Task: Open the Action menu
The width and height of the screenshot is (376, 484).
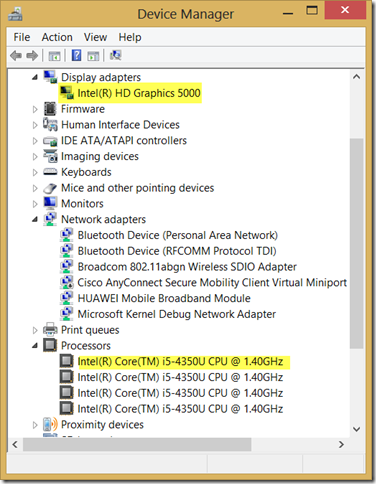Action: pyautogui.click(x=57, y=37)
